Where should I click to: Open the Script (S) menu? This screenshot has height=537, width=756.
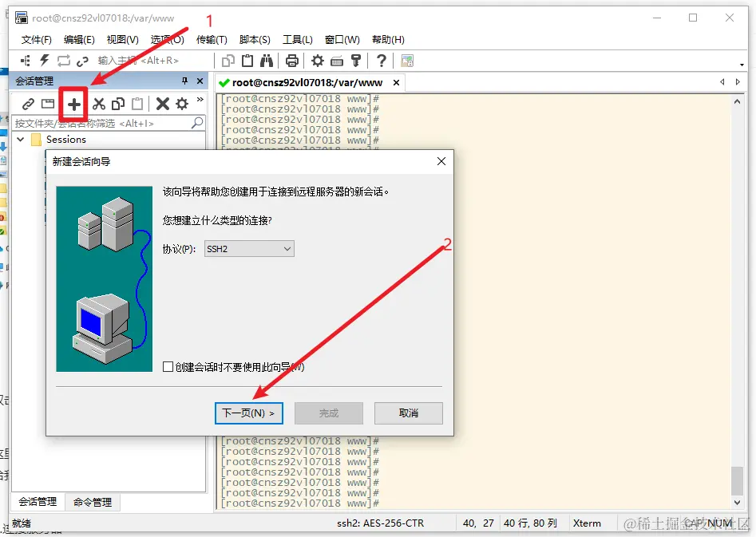[255, 40]
